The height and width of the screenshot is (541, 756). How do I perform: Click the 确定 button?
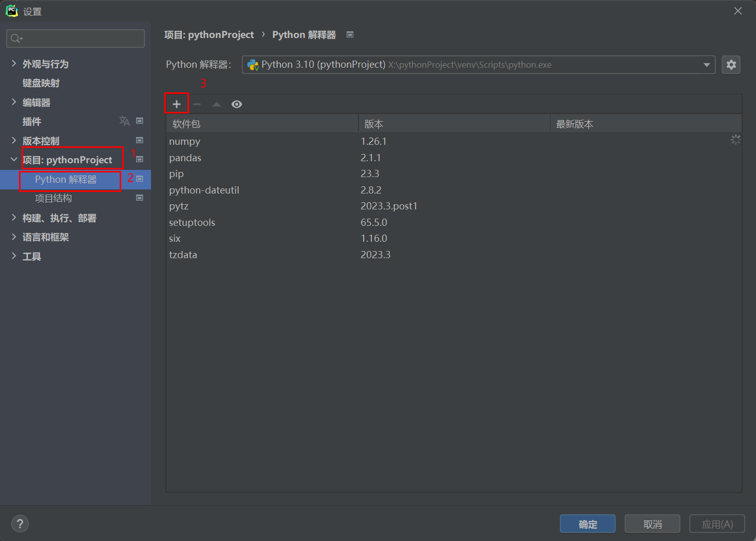coord(588,524)
